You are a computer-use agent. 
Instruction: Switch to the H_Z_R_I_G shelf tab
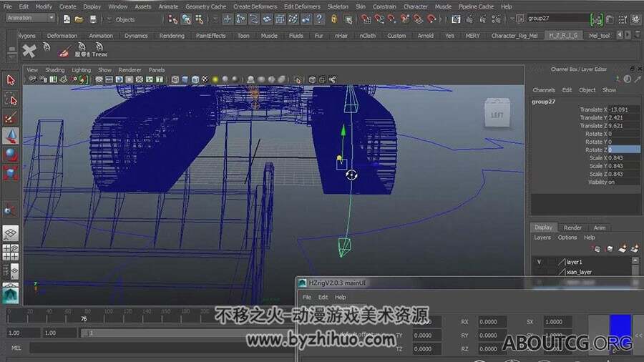(x=563, y=36)
